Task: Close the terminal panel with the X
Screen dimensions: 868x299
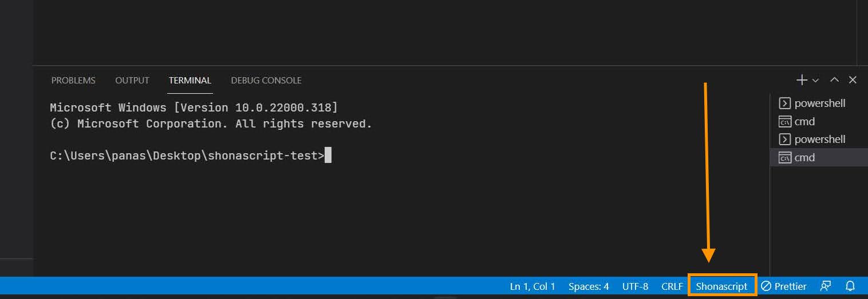Action: (853, 80)
